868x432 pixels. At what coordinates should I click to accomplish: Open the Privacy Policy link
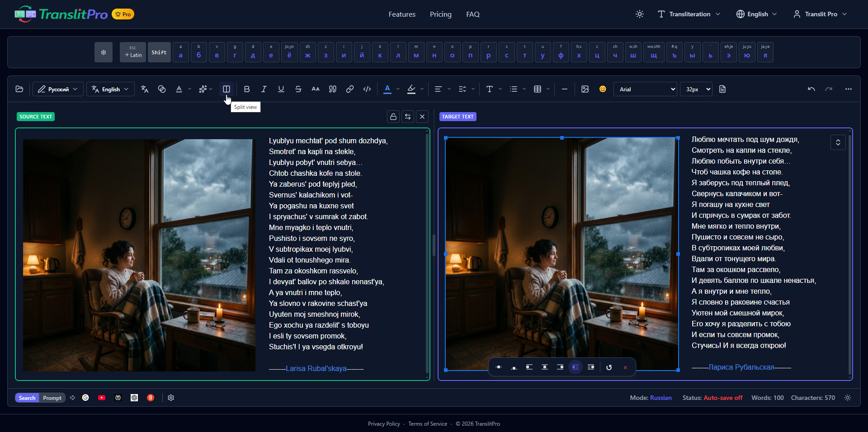(x=384, y=424)
